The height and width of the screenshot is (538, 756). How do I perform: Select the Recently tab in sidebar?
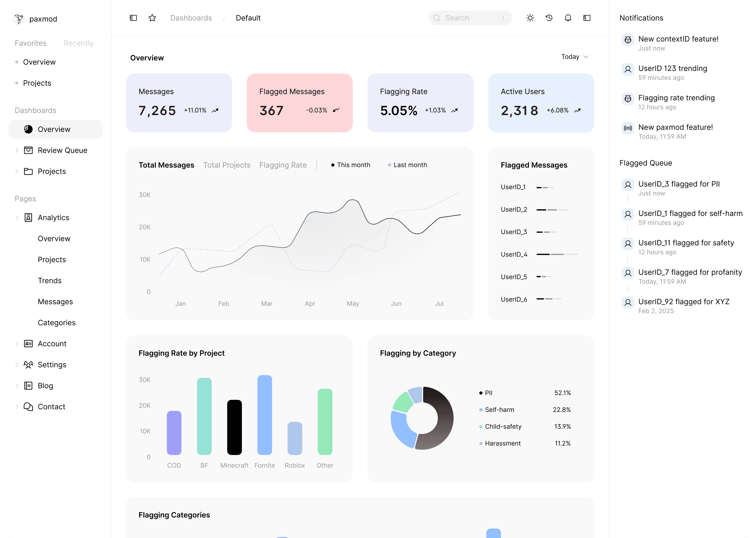78,43
